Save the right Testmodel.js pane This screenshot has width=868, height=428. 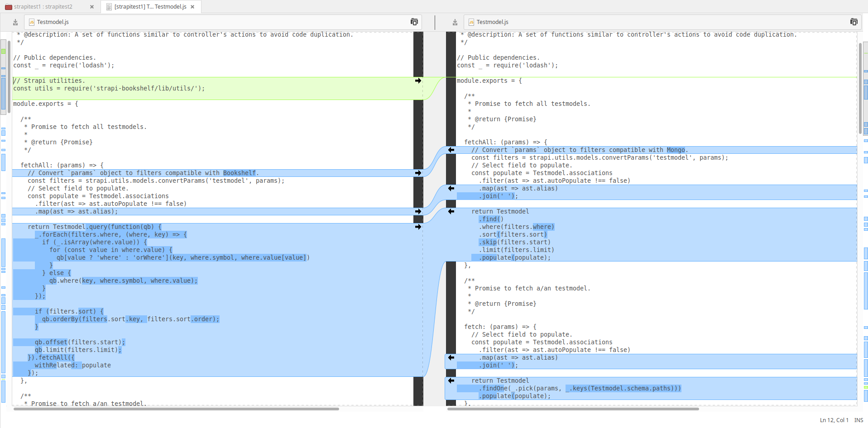click(455, 22)
